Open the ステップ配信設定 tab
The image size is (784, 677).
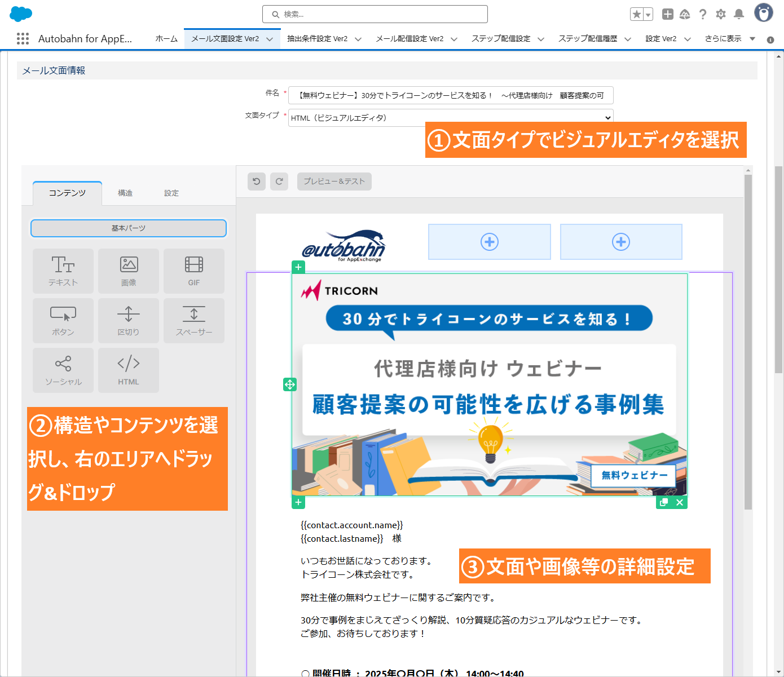tap(501, 39)
